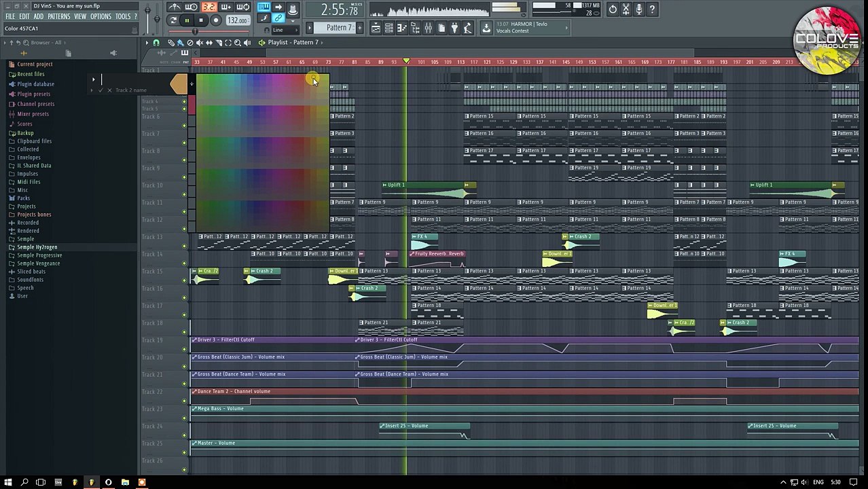
Task: Select the Zoom tool
Action: coord(238,42)
